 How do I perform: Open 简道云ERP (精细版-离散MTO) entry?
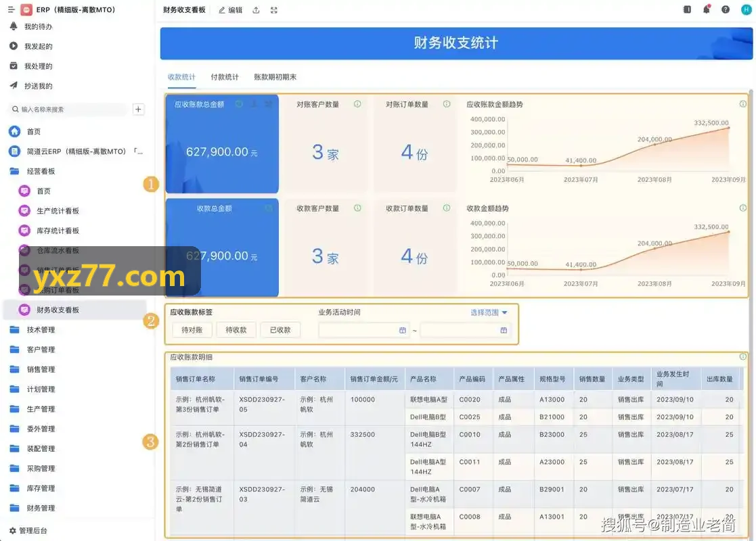[x=75, y=151]
